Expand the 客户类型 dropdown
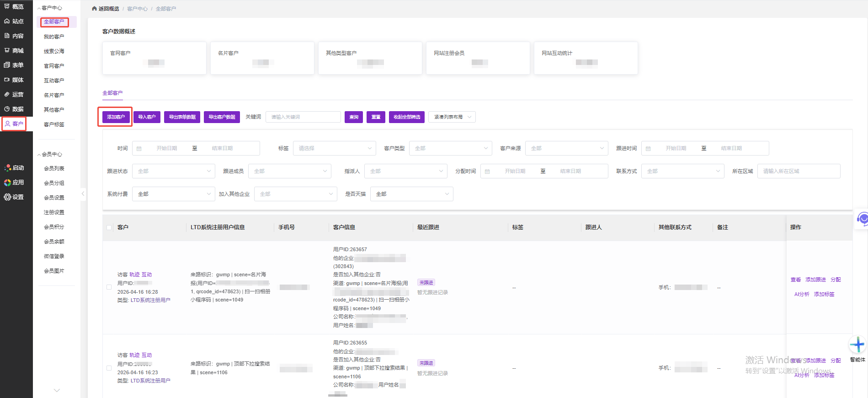Screen dimensions: 868x398 click(450, 148)
